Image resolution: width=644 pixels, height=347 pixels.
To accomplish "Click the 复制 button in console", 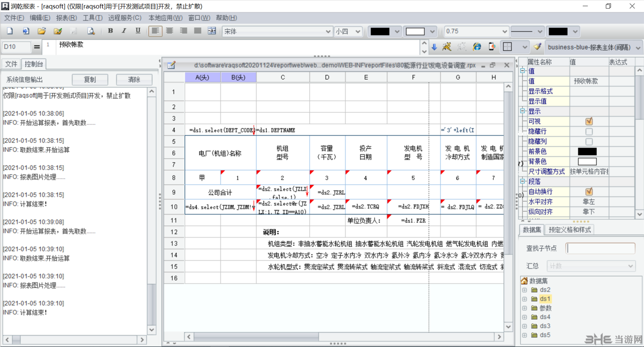I will [89, 79].
